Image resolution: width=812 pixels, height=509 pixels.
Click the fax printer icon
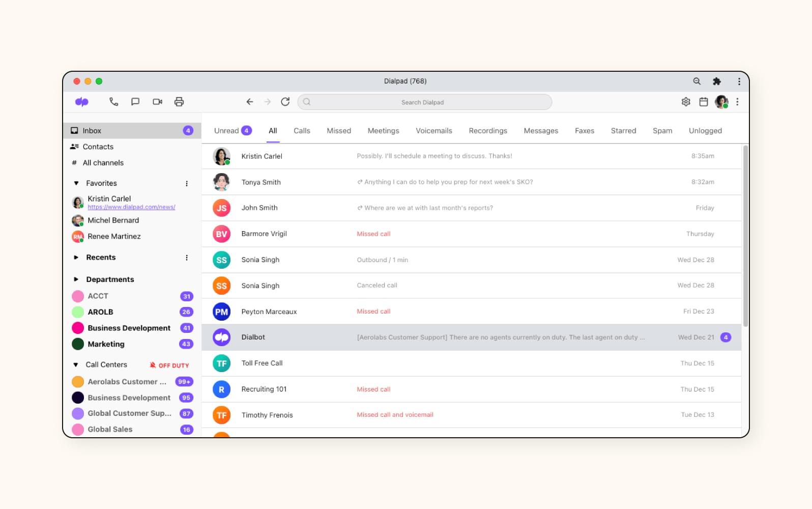(179, 102)
